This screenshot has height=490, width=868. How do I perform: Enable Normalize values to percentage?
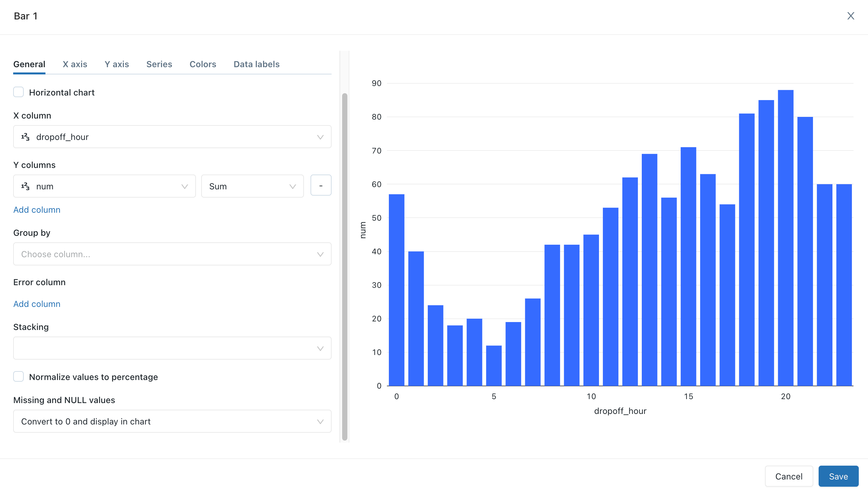coord(18,377)
